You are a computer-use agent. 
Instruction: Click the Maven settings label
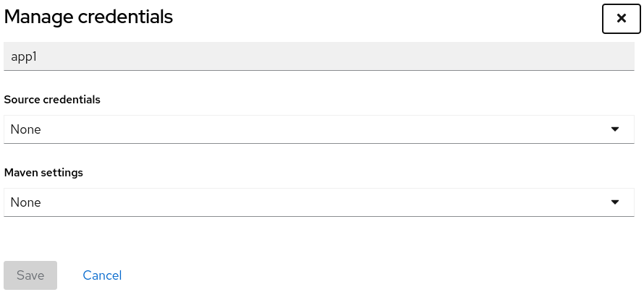pos(43,173)
